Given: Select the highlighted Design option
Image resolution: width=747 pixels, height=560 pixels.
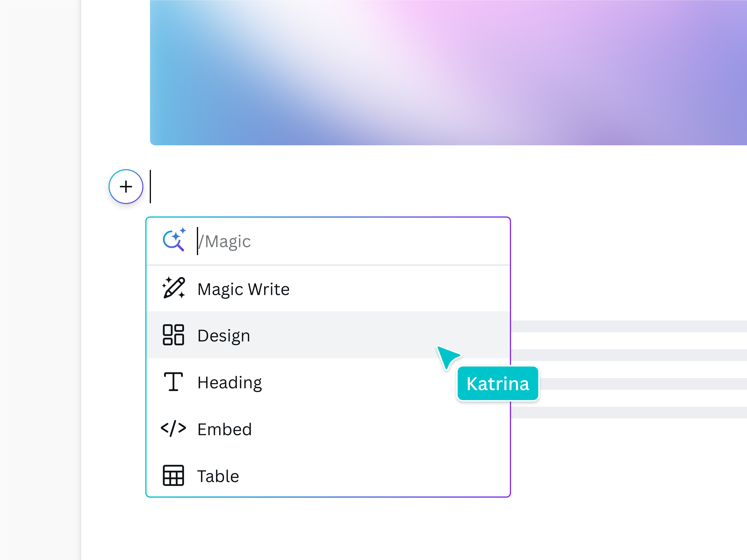Looking at the screenshot, I should (224, 335).
